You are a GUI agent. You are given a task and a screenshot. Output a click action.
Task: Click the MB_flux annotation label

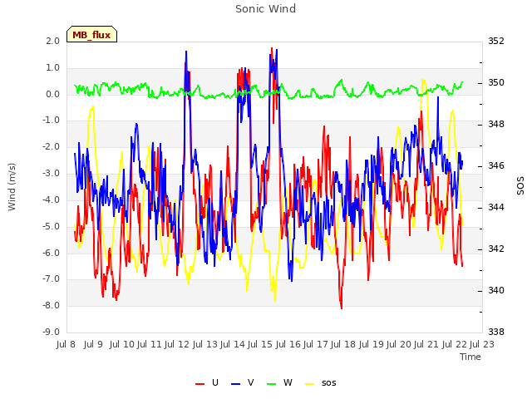[x=91, y=35]
